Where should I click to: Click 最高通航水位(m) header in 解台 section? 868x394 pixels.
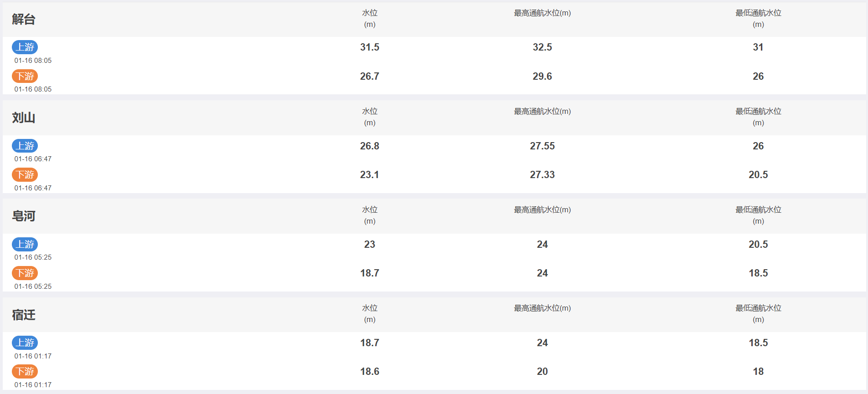point(542,13)
